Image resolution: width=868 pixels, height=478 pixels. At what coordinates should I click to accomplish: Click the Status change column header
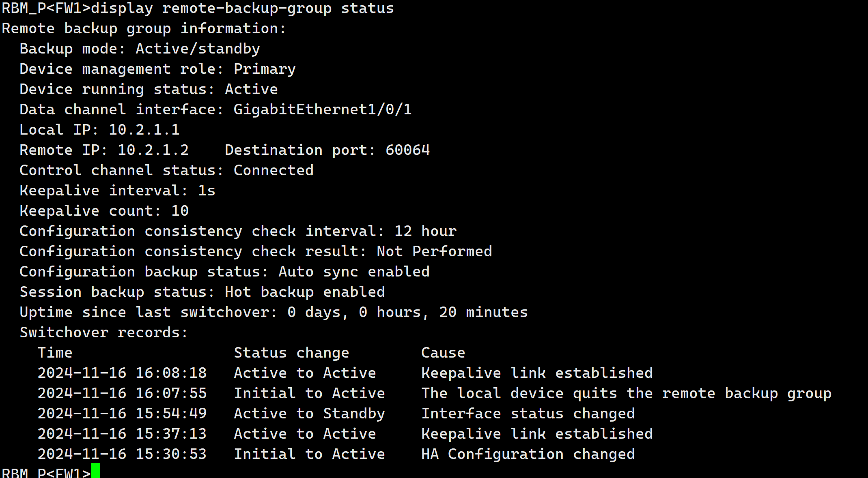[x=291, y=353]
